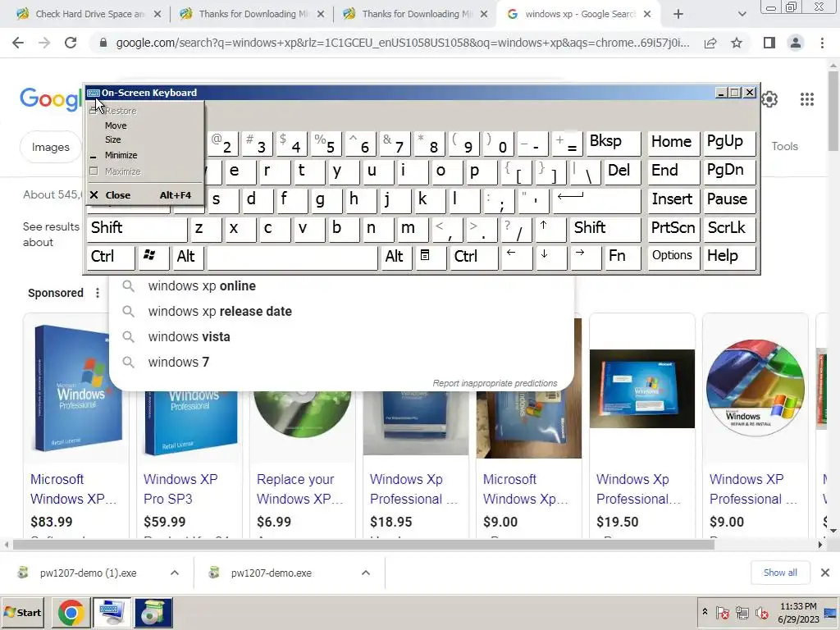Select suggestion windows vista
The height and width of the screenshot is (630, 840).
pyautogui.click(x=340, y=337)
